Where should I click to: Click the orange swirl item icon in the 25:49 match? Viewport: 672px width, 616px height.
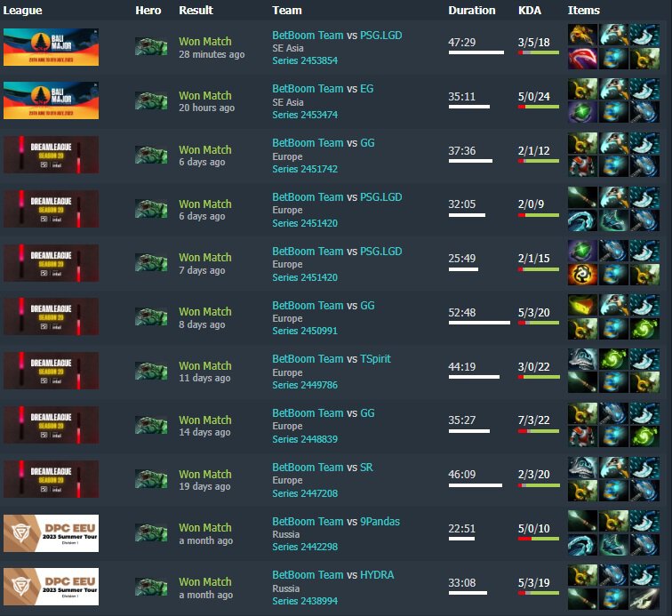pos(582,275)
